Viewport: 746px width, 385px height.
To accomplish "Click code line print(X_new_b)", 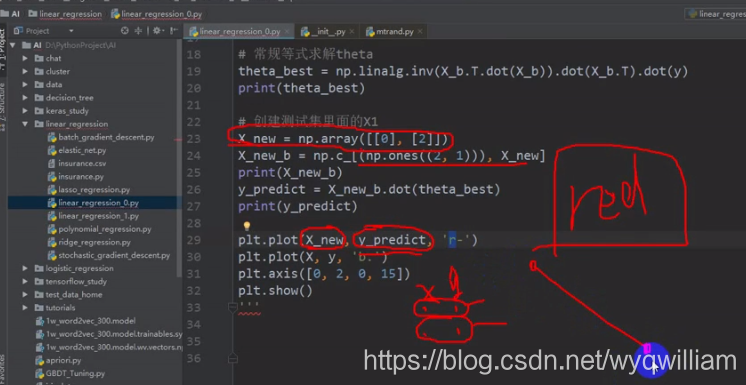I will pos(290,172).
